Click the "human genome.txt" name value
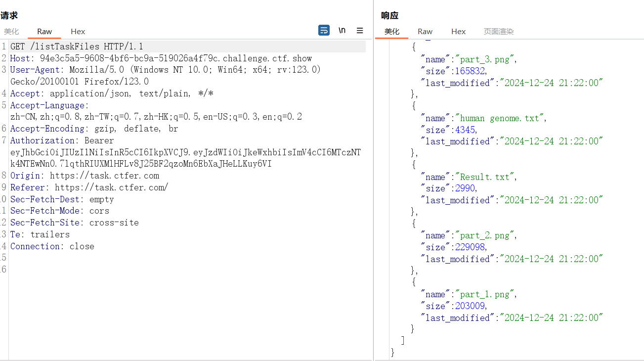This screenshot has width=644, height=361. [x=500, y=118]
